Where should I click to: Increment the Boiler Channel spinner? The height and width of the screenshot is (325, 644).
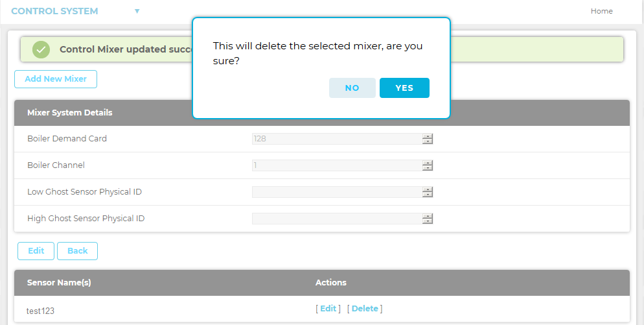428,163
